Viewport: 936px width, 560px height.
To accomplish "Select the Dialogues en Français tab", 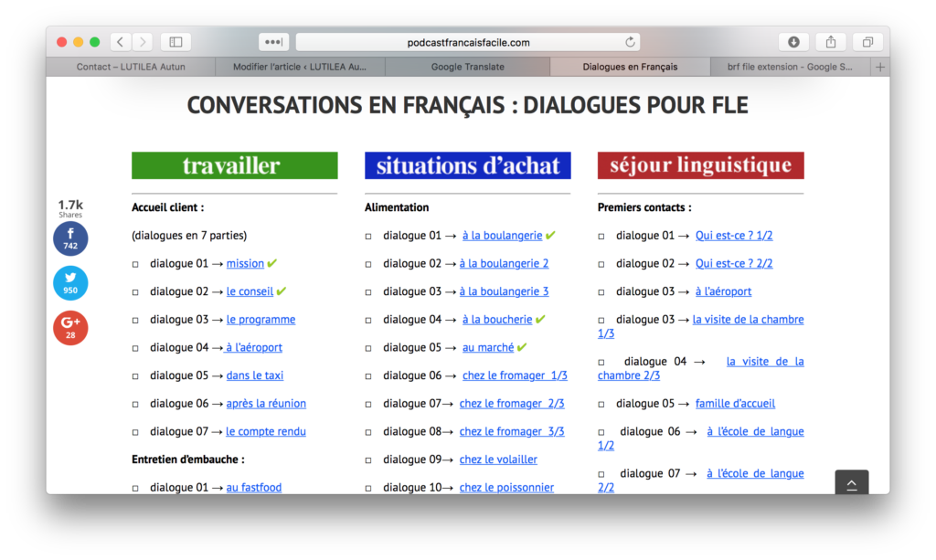I will 630,67.
